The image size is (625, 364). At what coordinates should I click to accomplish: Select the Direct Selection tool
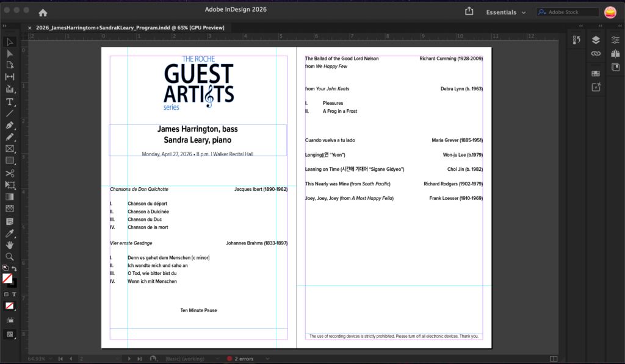[10, 54]
